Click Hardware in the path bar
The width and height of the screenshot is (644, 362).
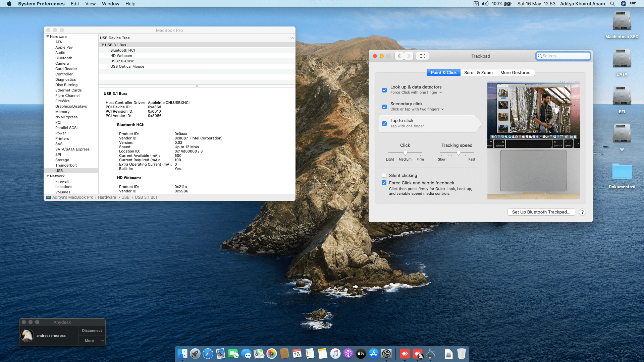pyautogui.click(x=107, y=197)
